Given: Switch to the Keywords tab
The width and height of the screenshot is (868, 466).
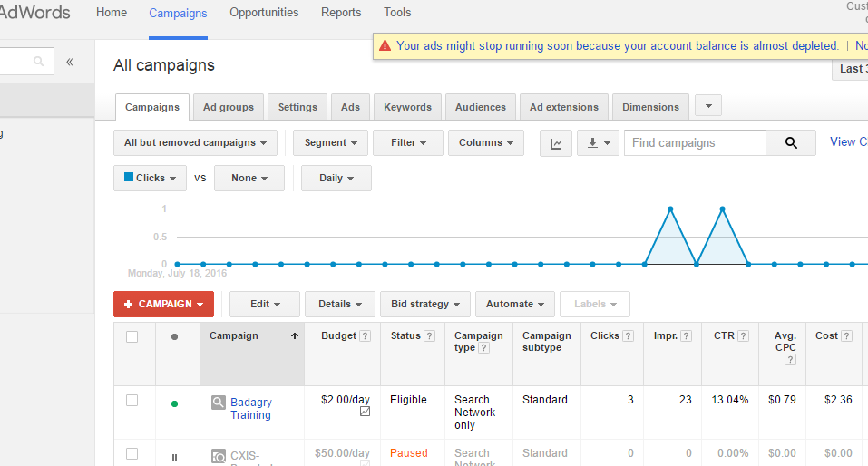Looking at the screenshot, I should [x=407, y=107].
